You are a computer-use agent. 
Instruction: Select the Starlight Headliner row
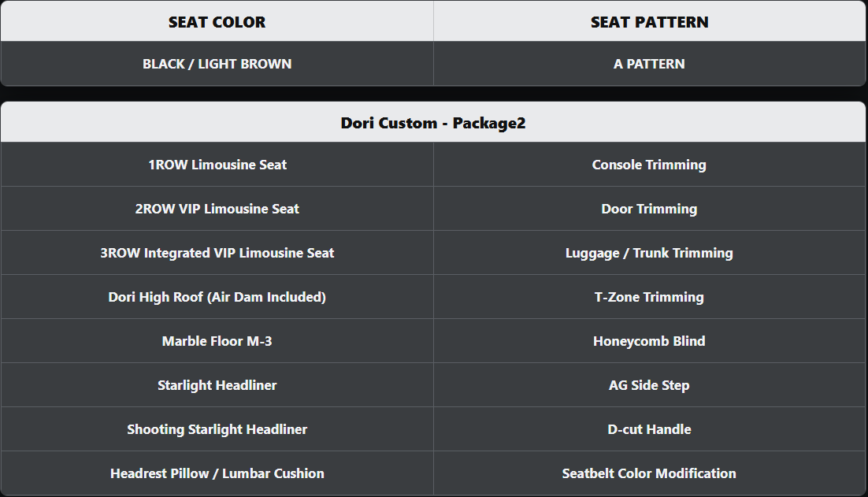pyautogui.click(x=217, y=385)
